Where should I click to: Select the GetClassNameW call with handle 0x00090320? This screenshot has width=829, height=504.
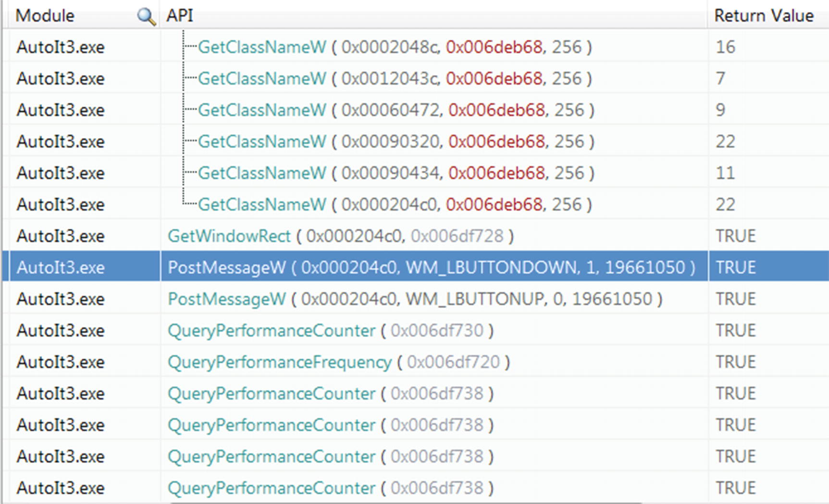tap(396, 142)
